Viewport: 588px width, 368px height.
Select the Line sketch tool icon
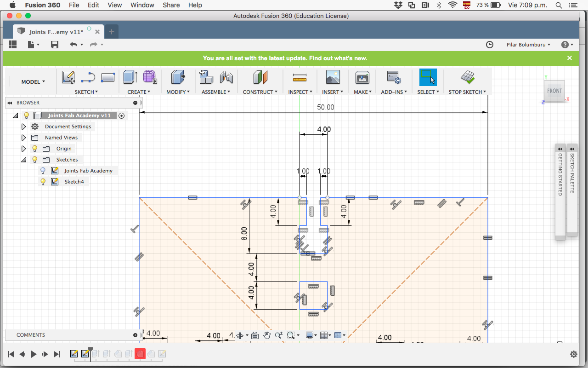coord(88,77)
